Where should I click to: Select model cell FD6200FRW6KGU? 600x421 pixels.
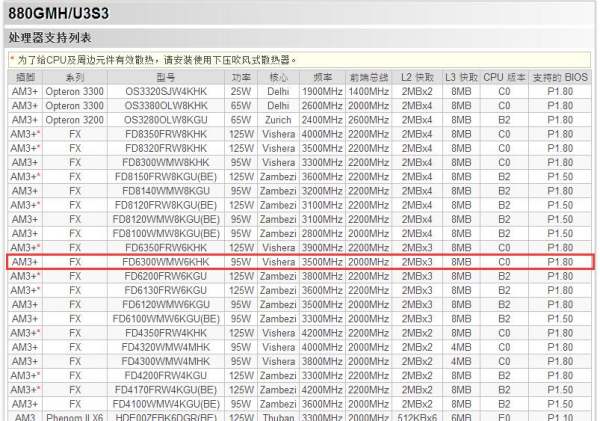[166, 276]
